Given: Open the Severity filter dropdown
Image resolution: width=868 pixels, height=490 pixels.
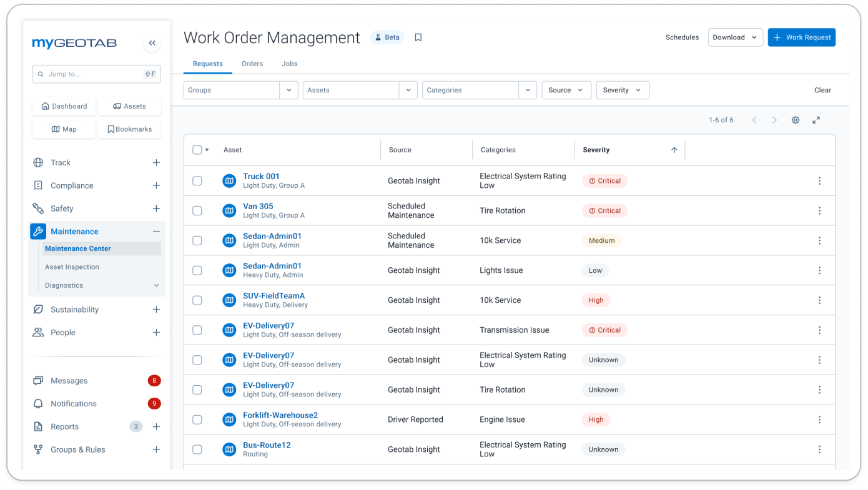Looking at the screenshot, I should (623, 90).
